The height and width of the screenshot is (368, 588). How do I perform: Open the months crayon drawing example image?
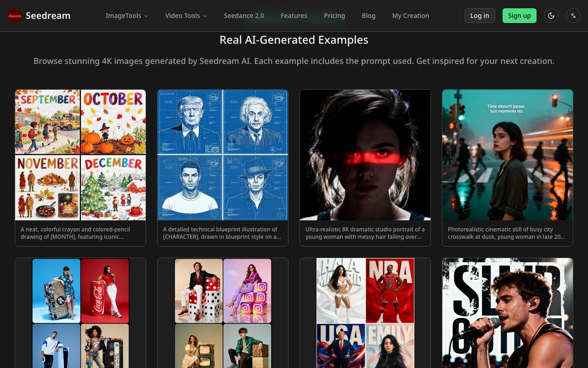[x=80, y=155]
